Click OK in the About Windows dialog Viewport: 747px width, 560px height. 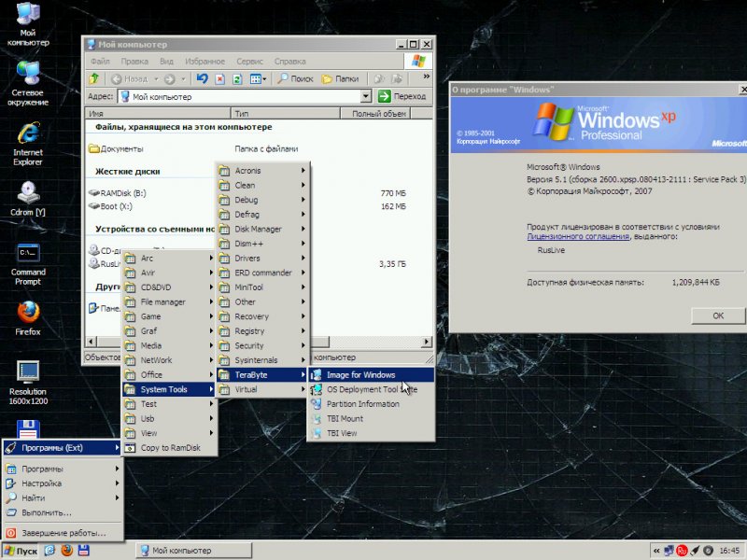tap(718, 315)
